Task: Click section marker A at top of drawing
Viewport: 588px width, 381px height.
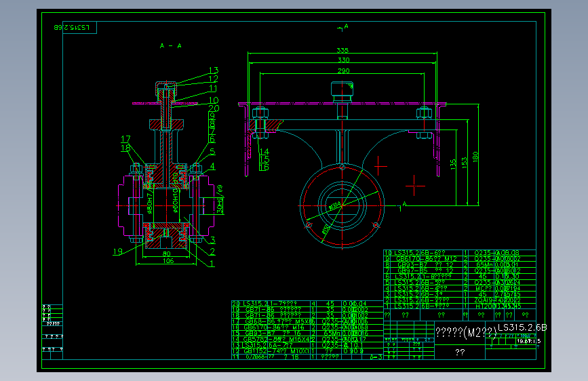Action: pyautogui.click(x=346, y=26)
